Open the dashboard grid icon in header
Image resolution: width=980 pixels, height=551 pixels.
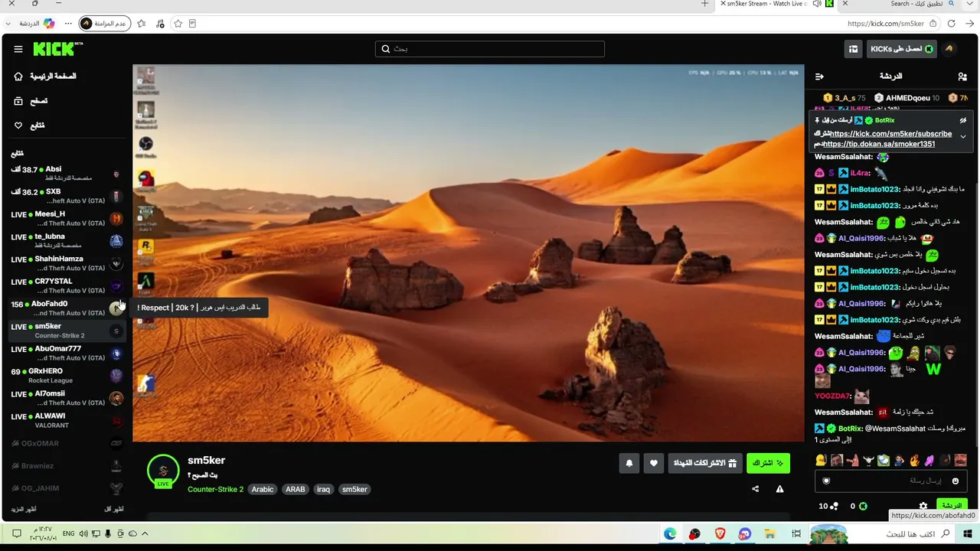pos(853,49)
